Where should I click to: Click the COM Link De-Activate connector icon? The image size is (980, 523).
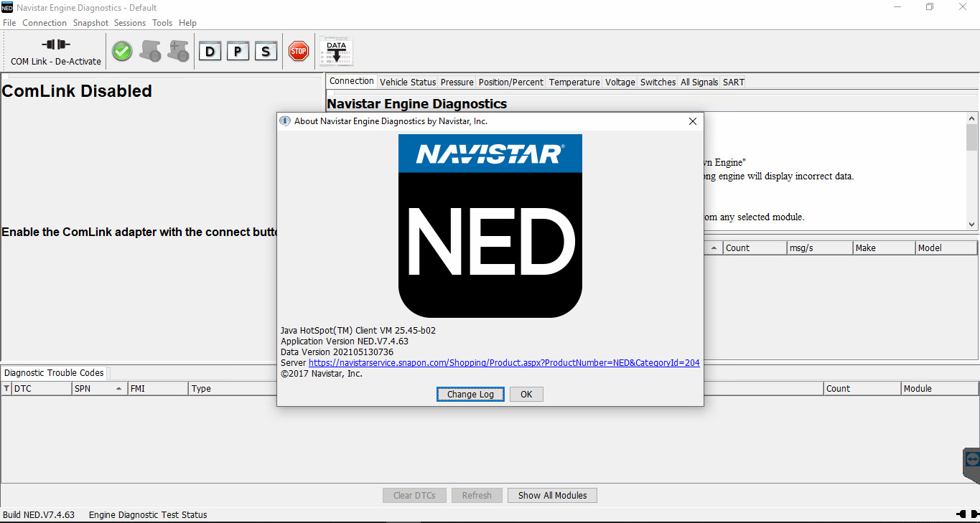55,44
